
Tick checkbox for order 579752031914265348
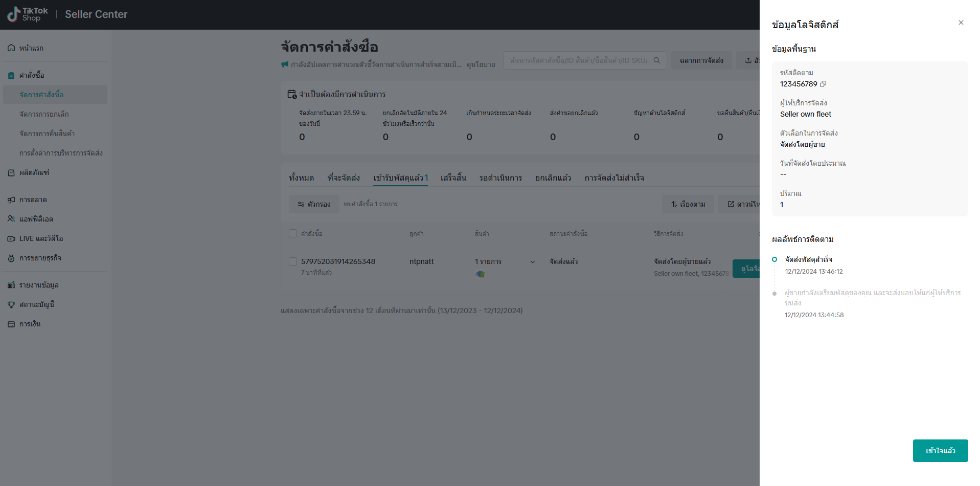point(293,261)
